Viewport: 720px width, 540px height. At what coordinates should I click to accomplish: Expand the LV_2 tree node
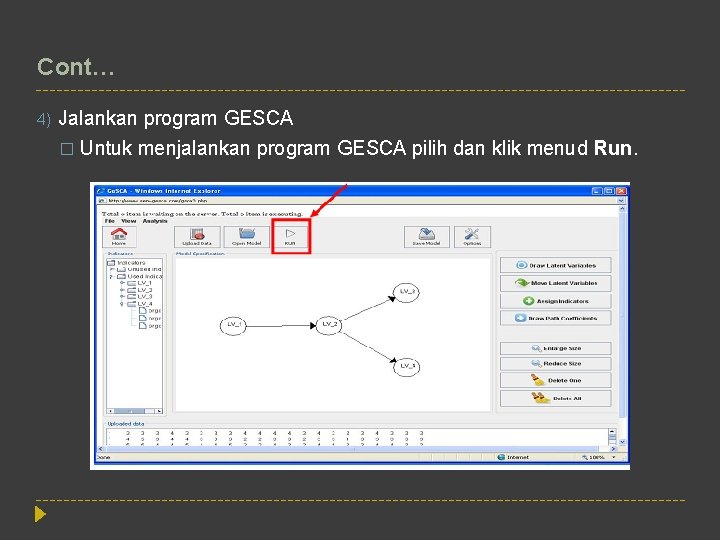pos(122,290)
